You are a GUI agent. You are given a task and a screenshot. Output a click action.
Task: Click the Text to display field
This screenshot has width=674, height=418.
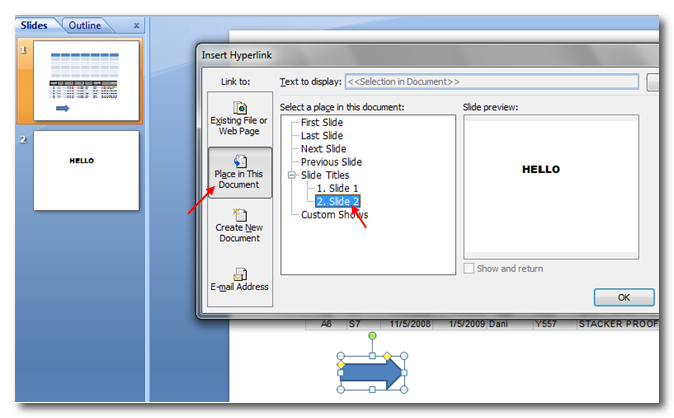(x=490, y=81)
